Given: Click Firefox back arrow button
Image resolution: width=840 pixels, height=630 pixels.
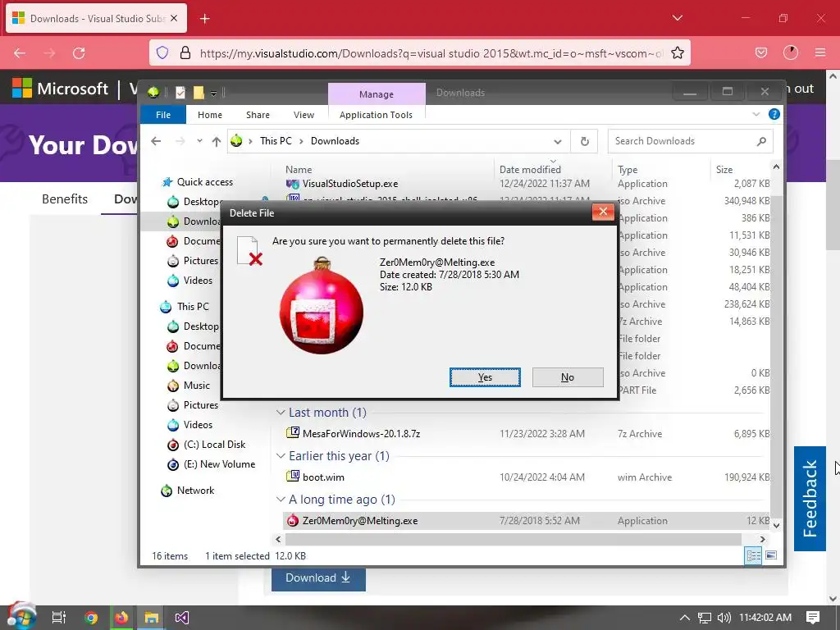Looking at the screenshot, I should pos(20,53).
